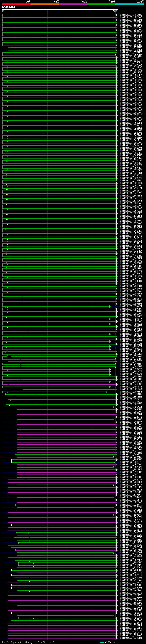
Task: Click hit label UniRef100_B9S714
Action: tap(131, 35)
